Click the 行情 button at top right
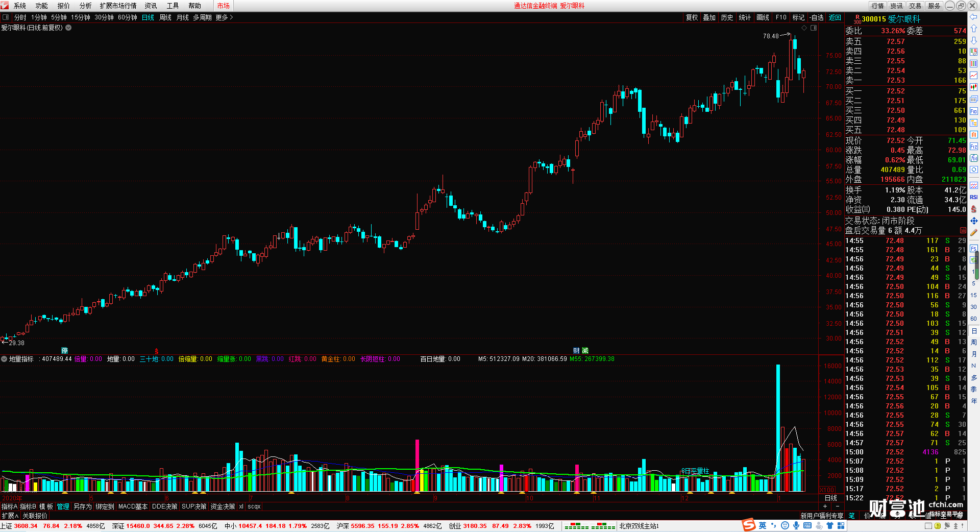 point(878,6)
